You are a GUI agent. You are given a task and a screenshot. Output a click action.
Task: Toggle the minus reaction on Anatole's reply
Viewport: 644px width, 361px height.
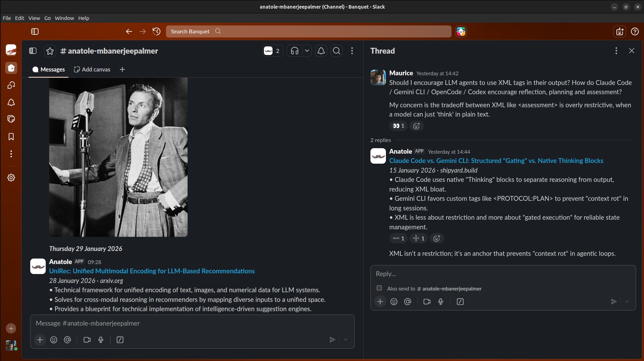(398, 238)
